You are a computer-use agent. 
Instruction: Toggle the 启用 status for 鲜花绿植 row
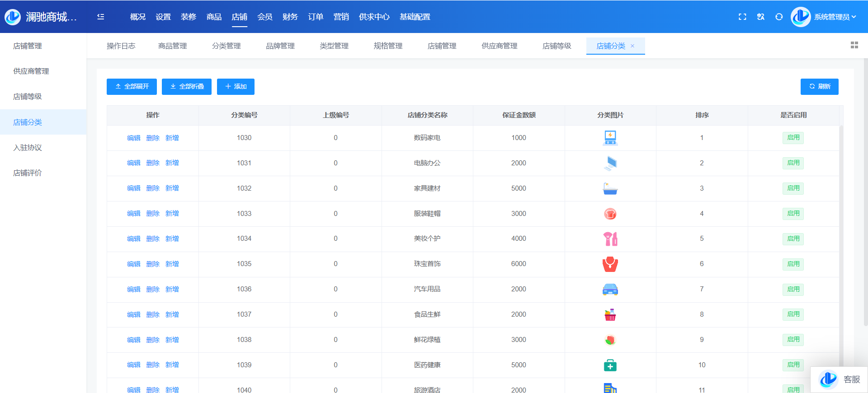[x=793, y=340]
